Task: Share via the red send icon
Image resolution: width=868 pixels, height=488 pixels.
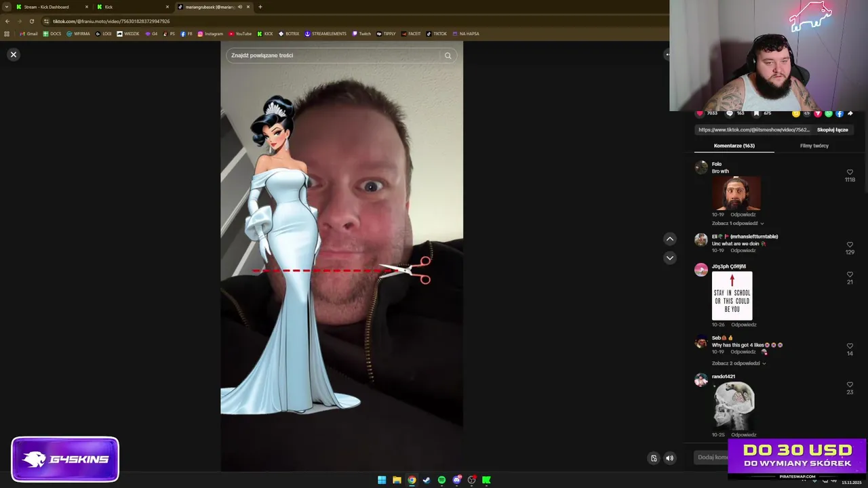Action: coord(818,113)
